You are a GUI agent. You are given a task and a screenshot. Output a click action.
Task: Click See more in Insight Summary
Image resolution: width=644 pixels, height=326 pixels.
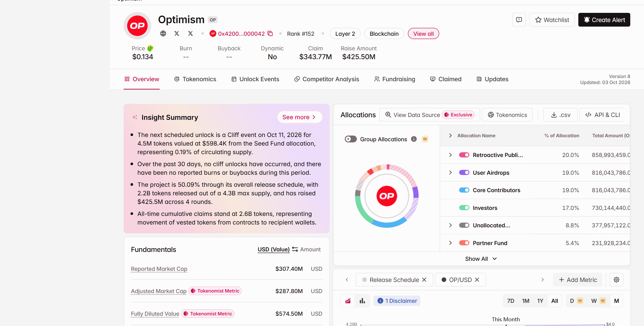point(300,117)
